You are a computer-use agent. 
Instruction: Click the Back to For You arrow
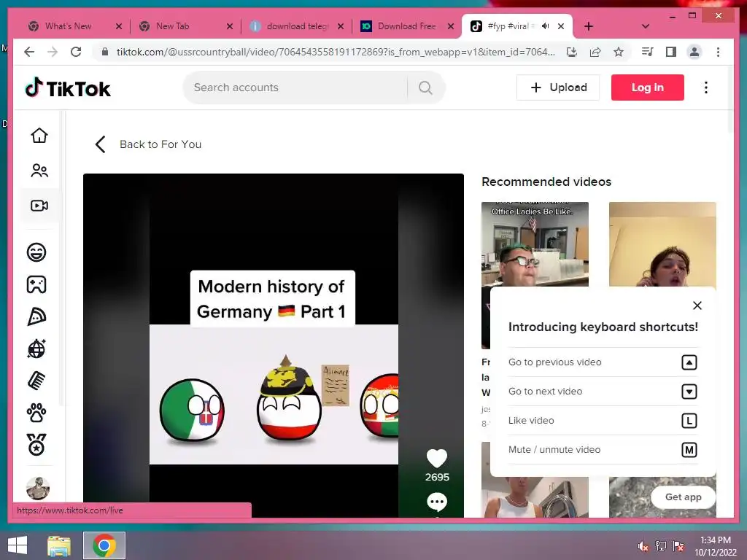click(100, 144)
